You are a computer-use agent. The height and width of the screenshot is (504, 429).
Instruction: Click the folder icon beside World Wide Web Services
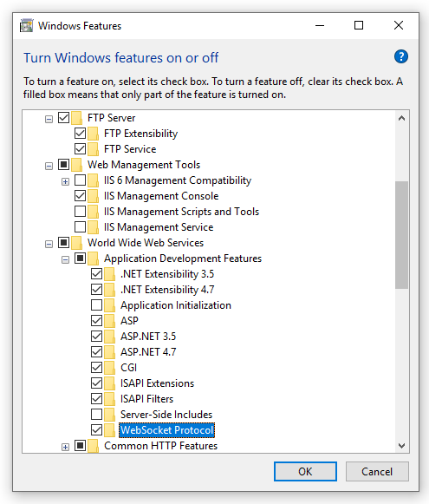pos(77,243)
